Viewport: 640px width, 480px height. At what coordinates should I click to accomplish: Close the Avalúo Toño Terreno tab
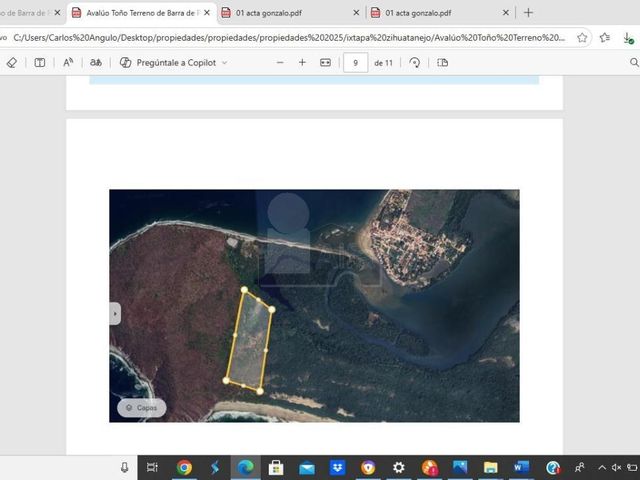coord(207,13)
